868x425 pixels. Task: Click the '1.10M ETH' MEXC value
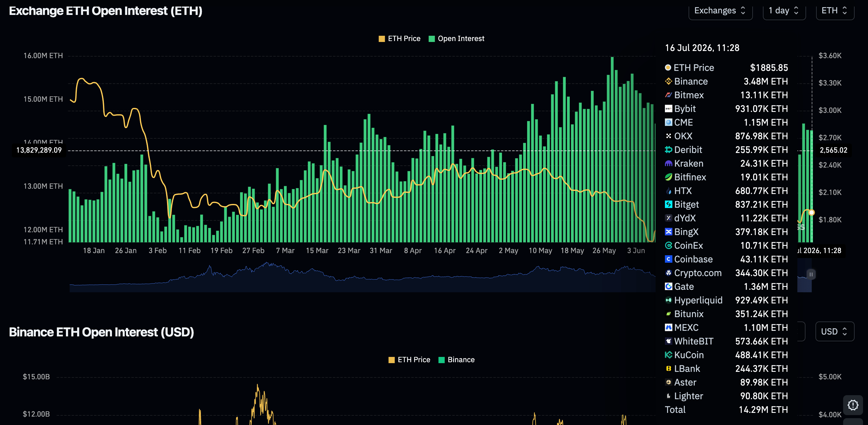click(x=766, y=328)
